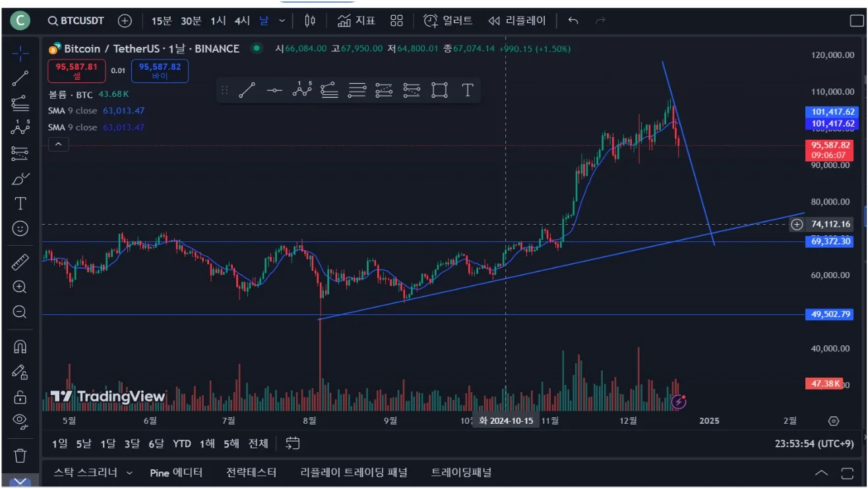This screenshot has width=868, height=489.
Task: Click the top-right fullscreen square icon
Action: click(x=857, y=21)
